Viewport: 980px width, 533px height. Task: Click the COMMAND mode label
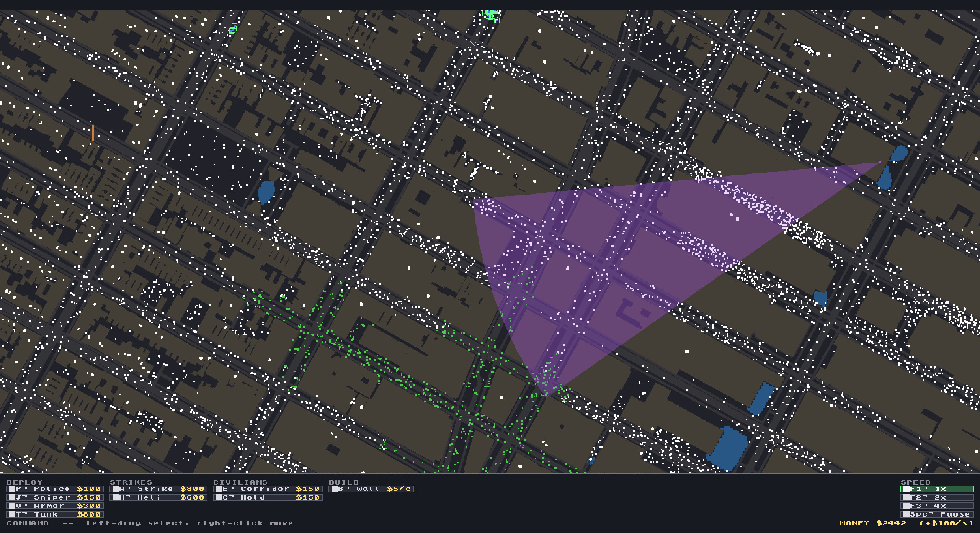[x=28, y=523]
